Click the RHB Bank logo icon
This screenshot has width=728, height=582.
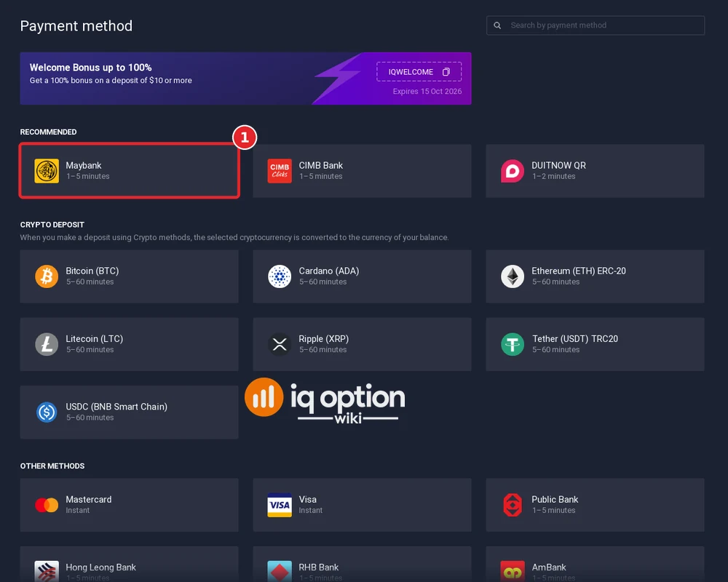pos(280,571)
